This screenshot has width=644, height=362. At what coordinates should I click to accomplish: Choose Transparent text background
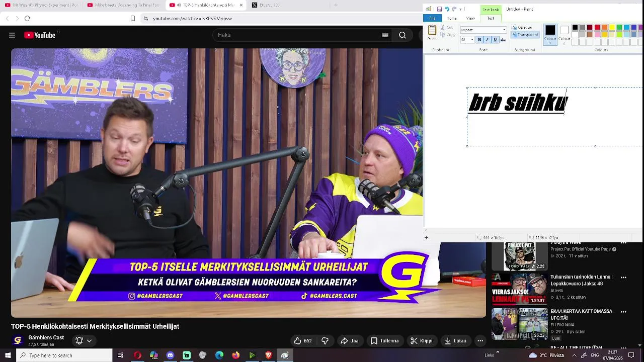coord(525,35)
